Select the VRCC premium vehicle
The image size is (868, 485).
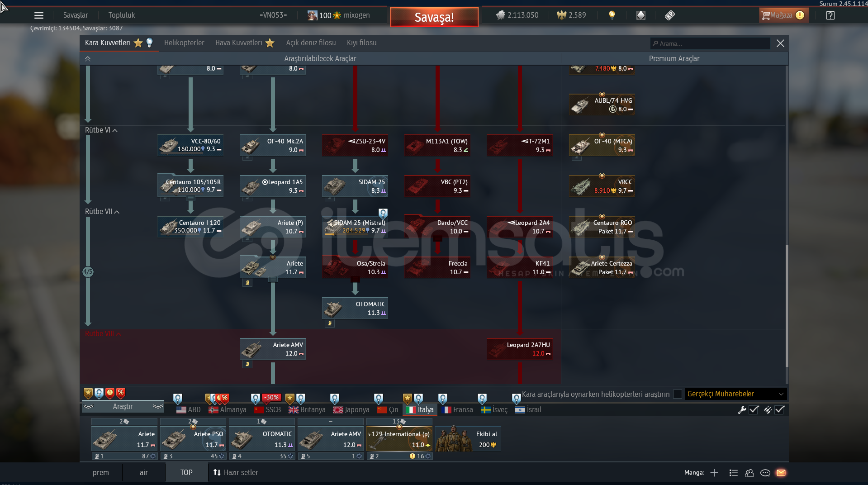pyautogui.click(x=602, y=186)
